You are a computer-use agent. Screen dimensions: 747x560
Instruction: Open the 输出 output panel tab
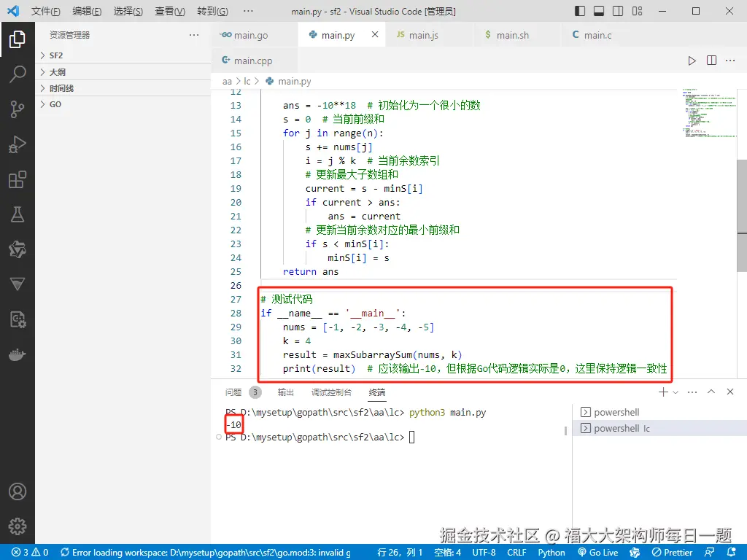pos(286,392)
